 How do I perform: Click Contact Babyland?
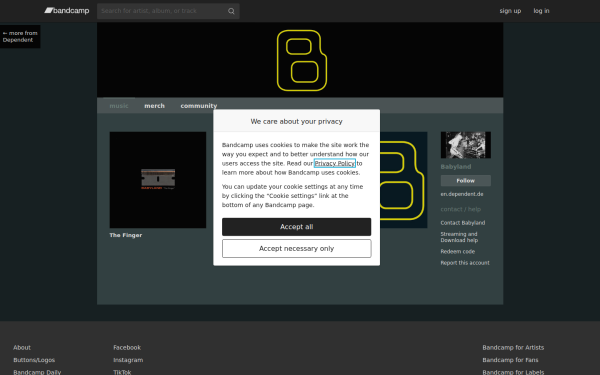pyautogui.click(x=463, y=223)
